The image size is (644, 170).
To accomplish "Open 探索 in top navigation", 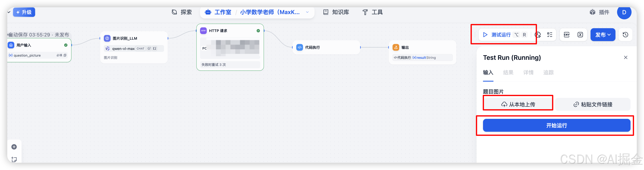I will [x=182, y=12].
